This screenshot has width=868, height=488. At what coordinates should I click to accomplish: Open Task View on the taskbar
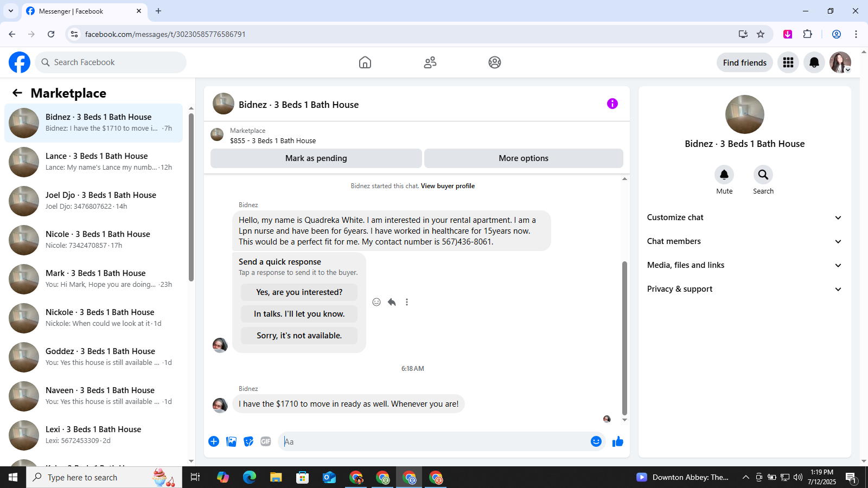[195, 477]
